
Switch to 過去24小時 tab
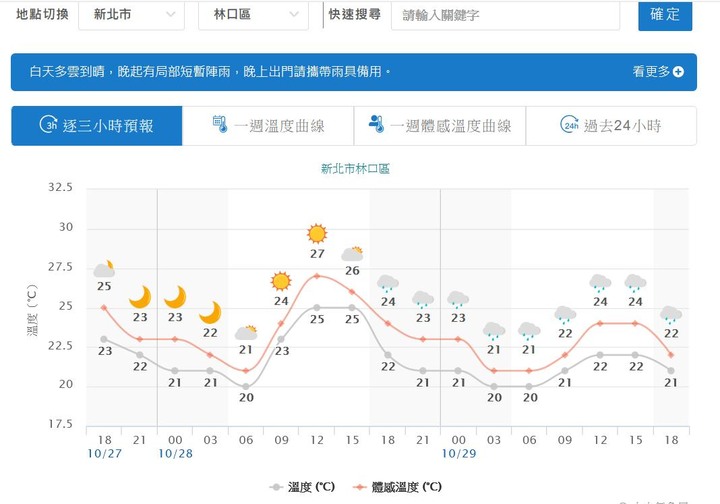pos(611,126)
